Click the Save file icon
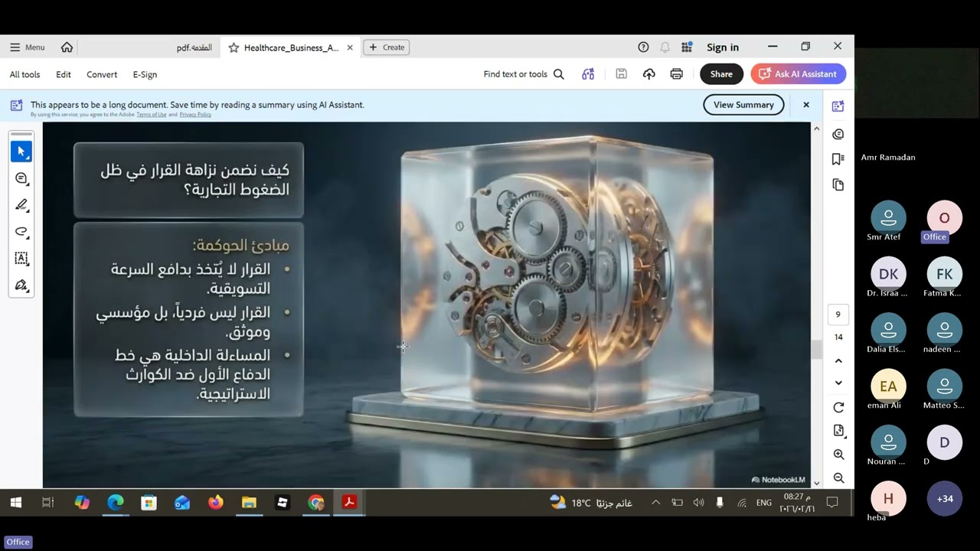 622,74
